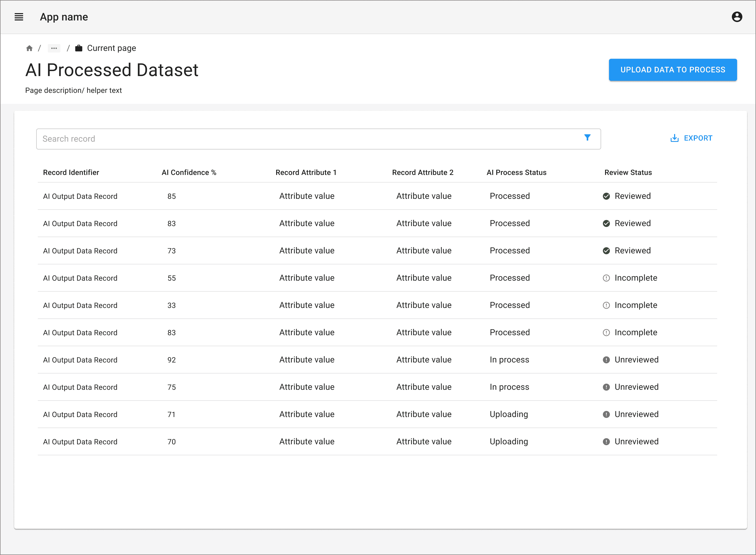Click the briefcase icon beside Current page

[79, 48]
